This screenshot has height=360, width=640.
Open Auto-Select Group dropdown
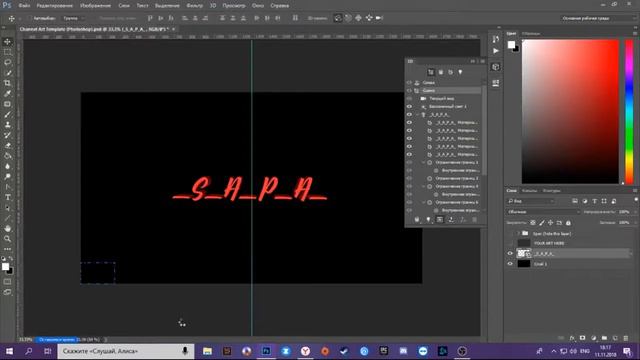coord(73,18)
